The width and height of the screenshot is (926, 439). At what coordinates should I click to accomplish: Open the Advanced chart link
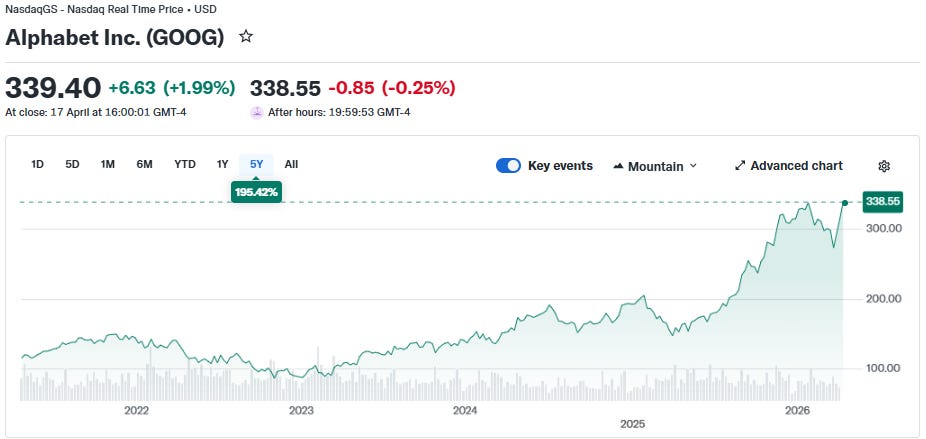(796, 166)
